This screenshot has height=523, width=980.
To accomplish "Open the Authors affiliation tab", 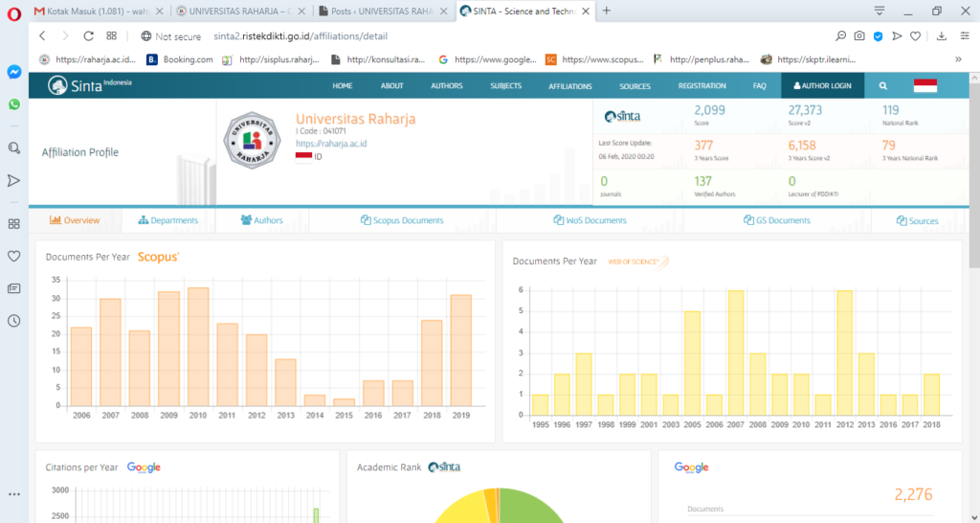I will 262,220.
